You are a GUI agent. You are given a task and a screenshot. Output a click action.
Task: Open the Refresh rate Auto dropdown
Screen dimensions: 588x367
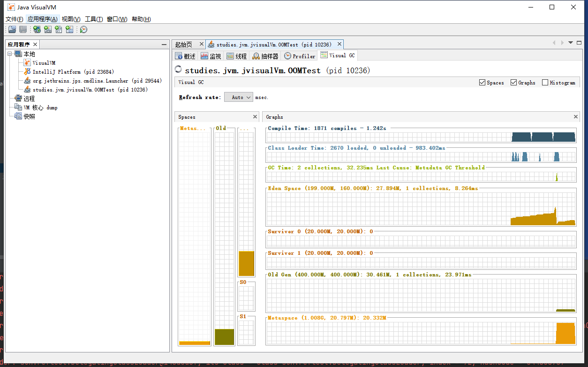click(239, 97)
